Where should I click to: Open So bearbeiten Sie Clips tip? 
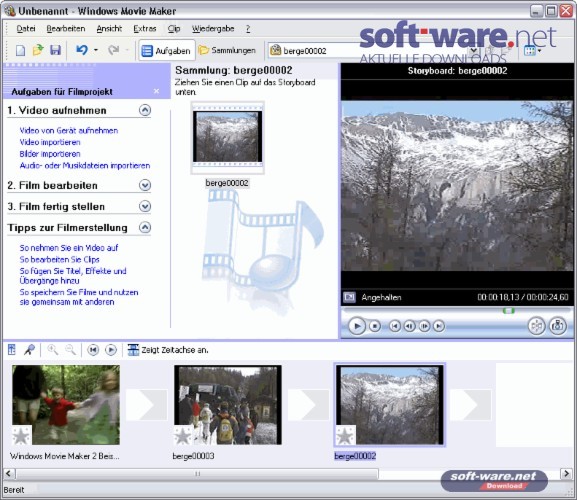click(59, 259)
